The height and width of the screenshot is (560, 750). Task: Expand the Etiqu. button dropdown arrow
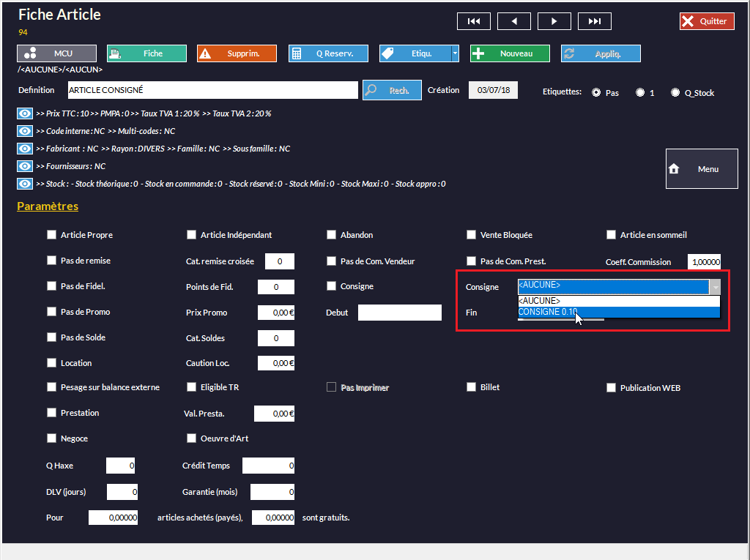(455, 53)
